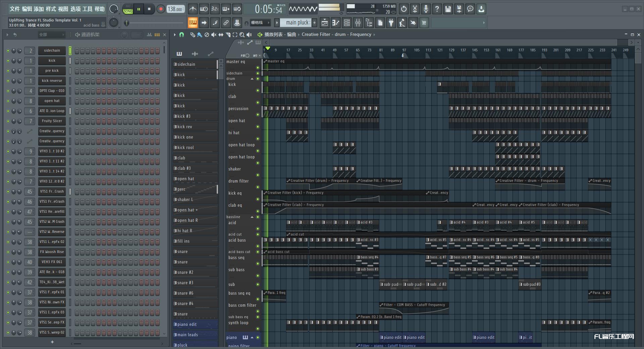Add a new channel with plus button
The height and width of the screenshot is (349, 644).
tap(52, 342)
